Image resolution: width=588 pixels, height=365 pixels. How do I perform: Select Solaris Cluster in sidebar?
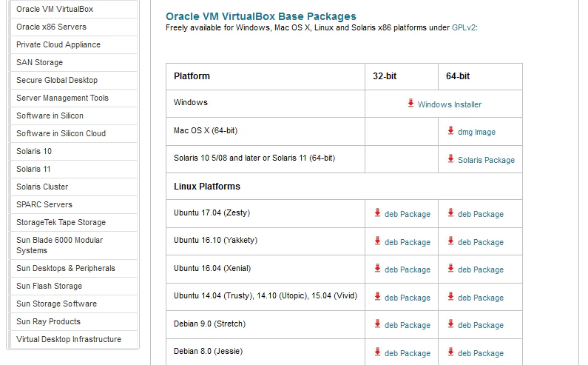[74, 187]
